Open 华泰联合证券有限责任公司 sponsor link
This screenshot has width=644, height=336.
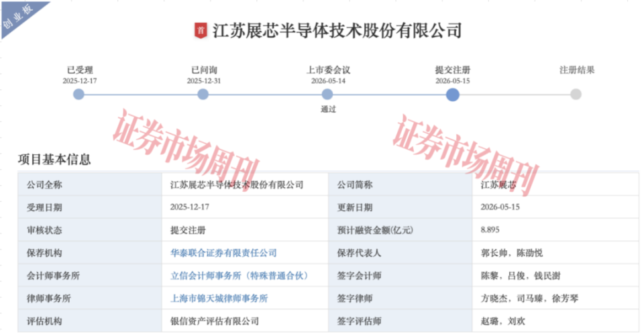[223, 253]
